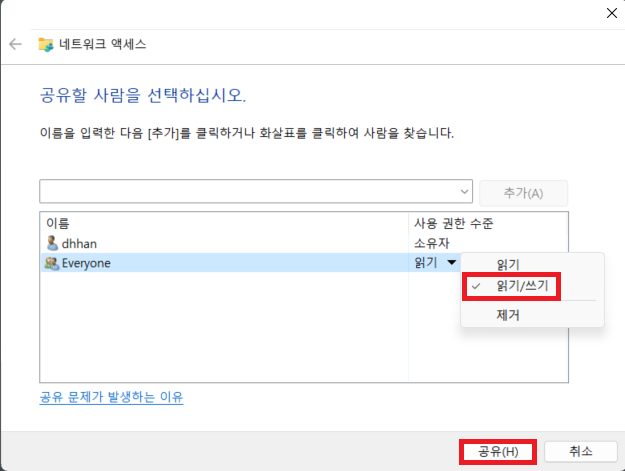Click the Everyone group icon
Image resolution: width=625 pixels, height=471 pixels.
(52, 263)
